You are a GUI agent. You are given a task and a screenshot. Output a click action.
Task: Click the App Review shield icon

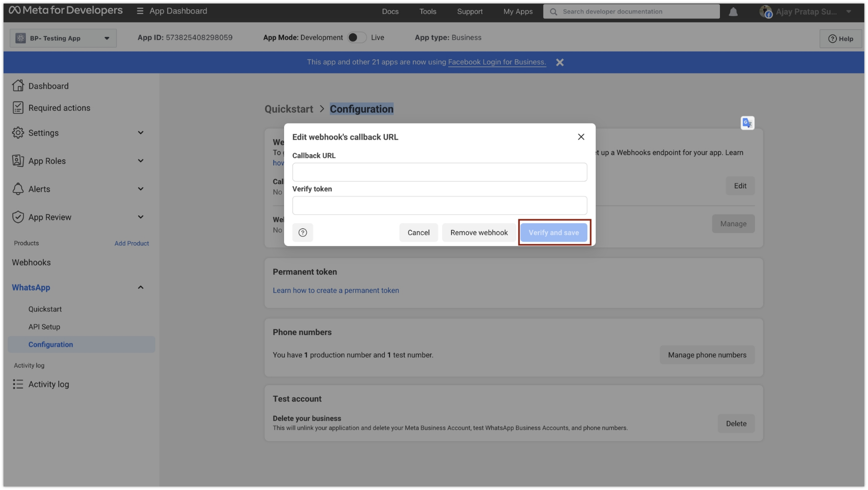[18, 217]
